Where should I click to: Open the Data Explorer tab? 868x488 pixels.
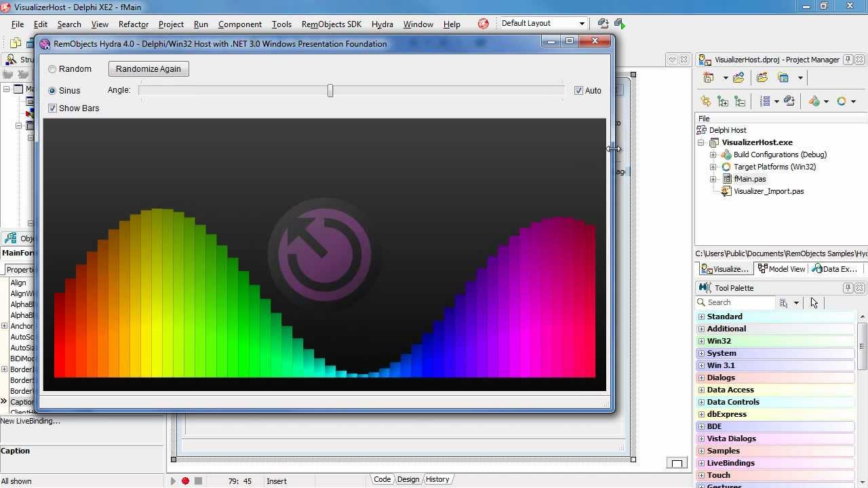[x=836, y=269]
